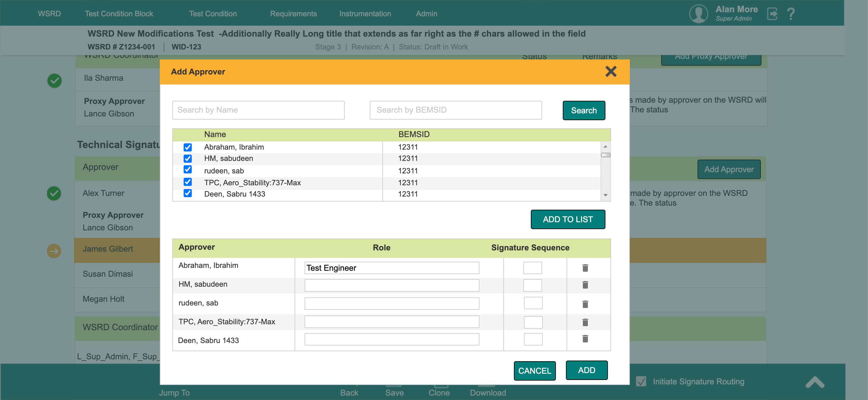Uncheck TPC, Aero_Stability:737-Max
This screenshot has height=400, width=868.
[188, 182]
